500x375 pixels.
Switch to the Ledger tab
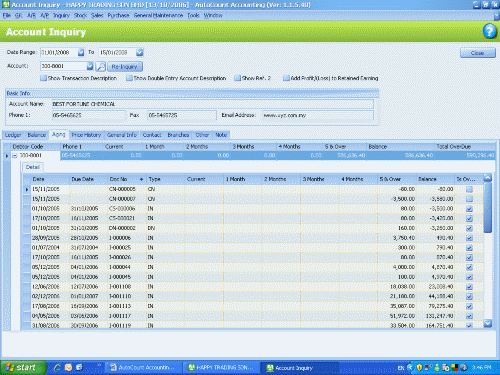[13, 135]
